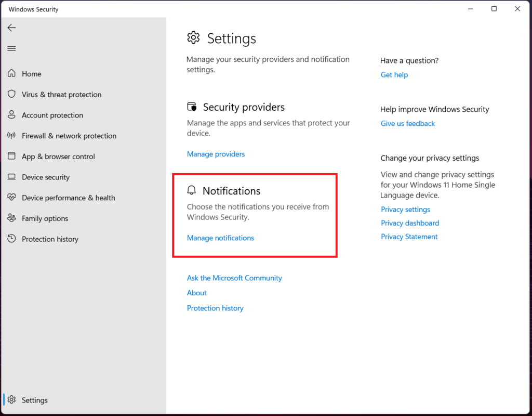The image size is (532, 416).
Task: Open the About link
Action: click(x=197, y=293)
